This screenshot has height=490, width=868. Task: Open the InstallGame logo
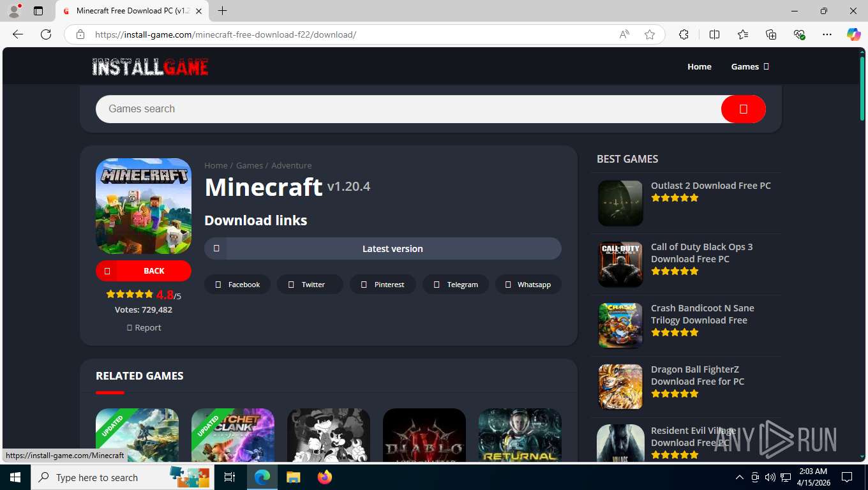(x=150, y=66)
